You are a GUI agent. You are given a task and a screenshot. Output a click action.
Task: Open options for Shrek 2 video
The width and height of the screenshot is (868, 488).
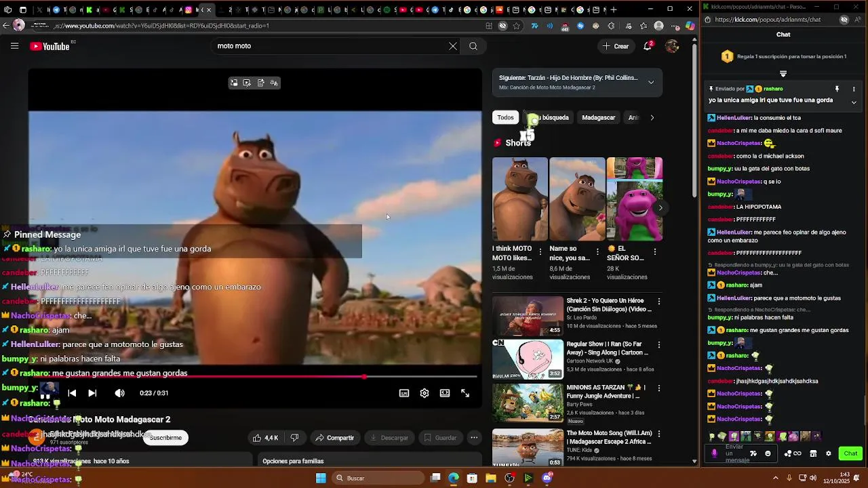click(x=658, y=302)
